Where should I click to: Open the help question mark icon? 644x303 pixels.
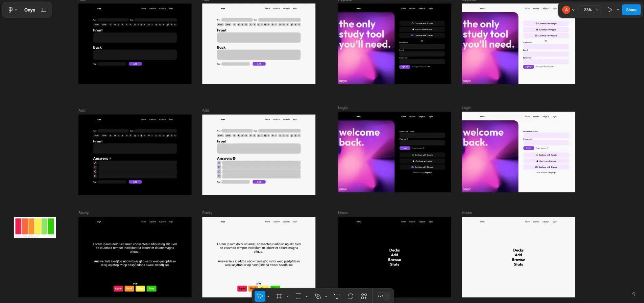coord(634,295)
